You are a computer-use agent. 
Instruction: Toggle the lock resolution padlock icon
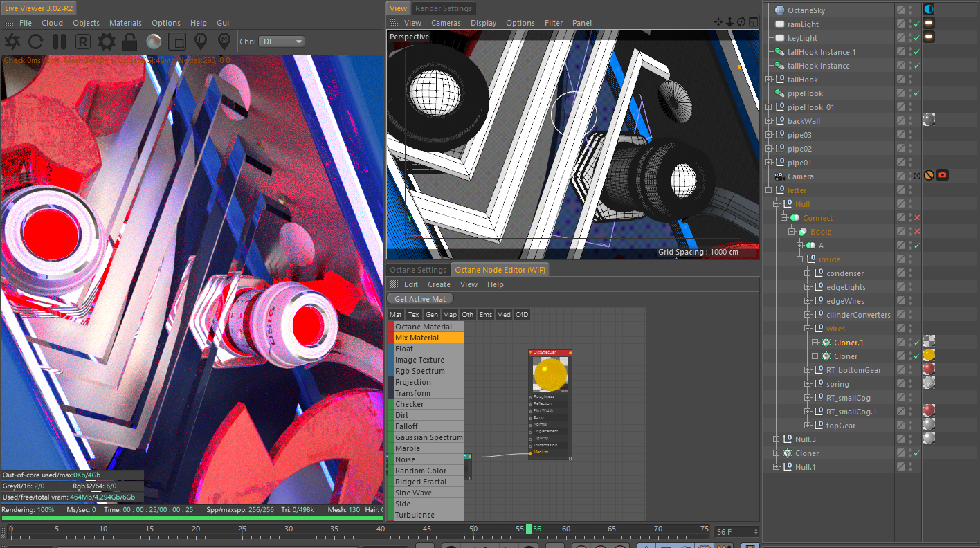click(x=129, y=42)
